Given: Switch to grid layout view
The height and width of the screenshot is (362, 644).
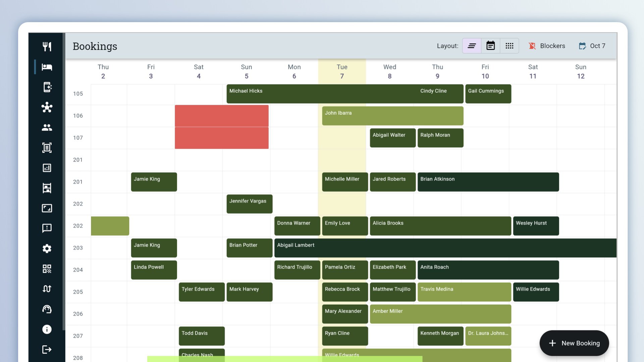Looking at the screenshot, I should [509, 46].
